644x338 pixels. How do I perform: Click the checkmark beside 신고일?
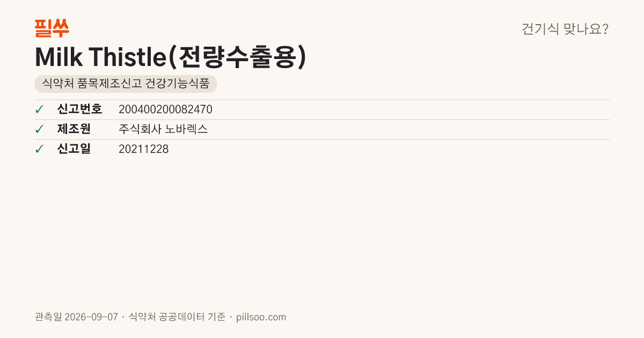click(39, 149)
